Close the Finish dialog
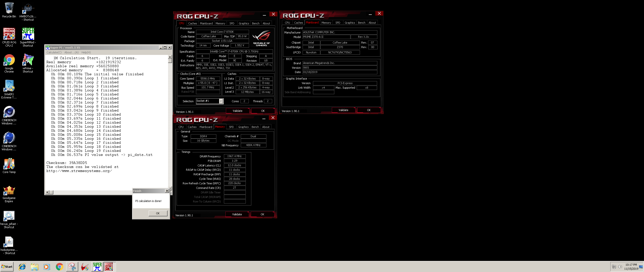 [167, 191]
